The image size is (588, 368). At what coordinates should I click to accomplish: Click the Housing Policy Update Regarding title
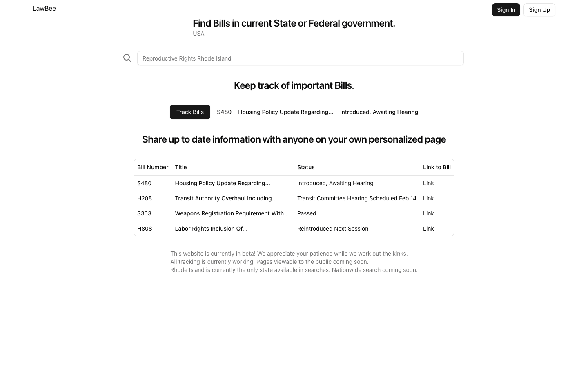[223, 183]
